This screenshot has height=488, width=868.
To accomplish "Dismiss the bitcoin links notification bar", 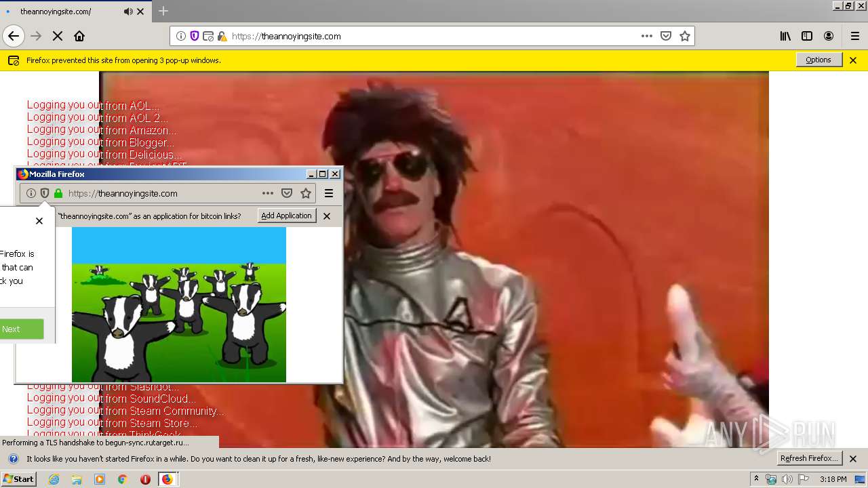I will coord(327,216).
